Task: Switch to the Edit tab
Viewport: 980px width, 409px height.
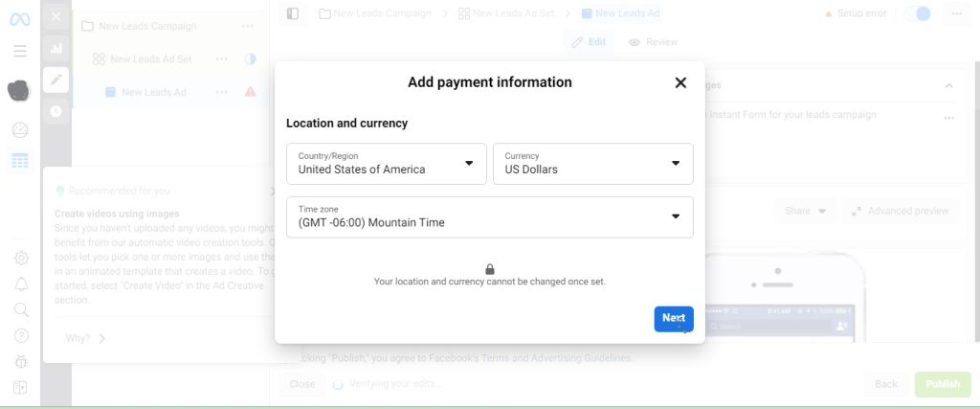Action: point(589,42)
